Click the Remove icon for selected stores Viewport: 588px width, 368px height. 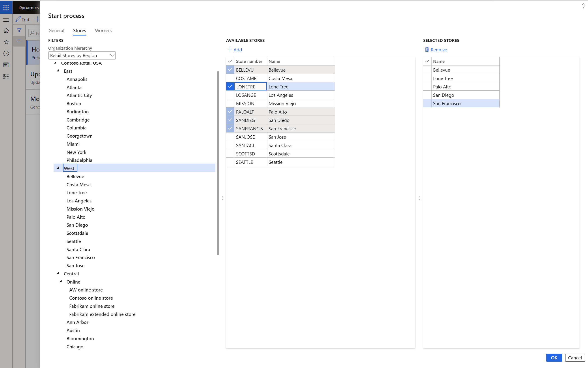point(427,49)
